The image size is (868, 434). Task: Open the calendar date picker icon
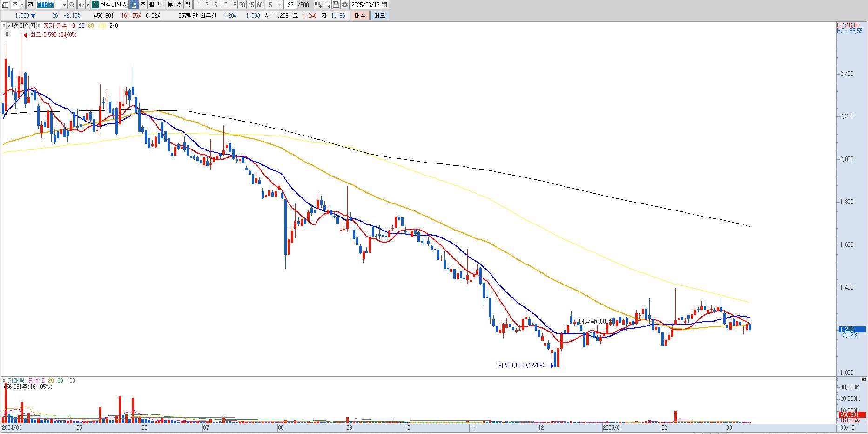coord(384,5)
